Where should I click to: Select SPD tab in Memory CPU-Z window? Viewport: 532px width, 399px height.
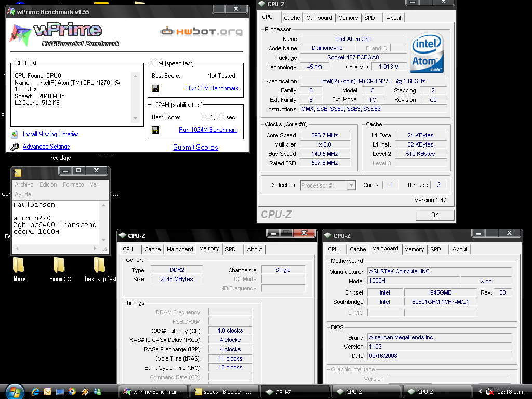point(230,249)
